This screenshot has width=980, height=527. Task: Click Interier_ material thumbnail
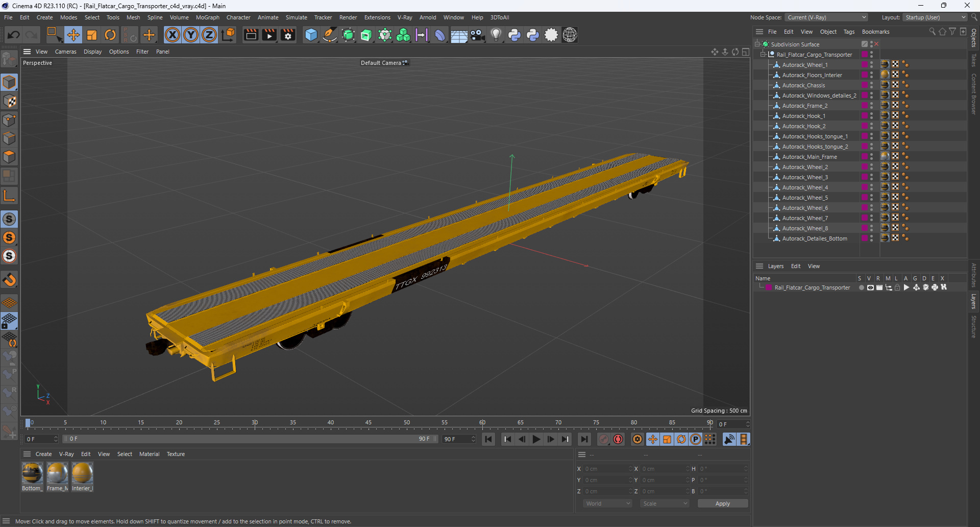pyautogui.click(x=82, y=473)
